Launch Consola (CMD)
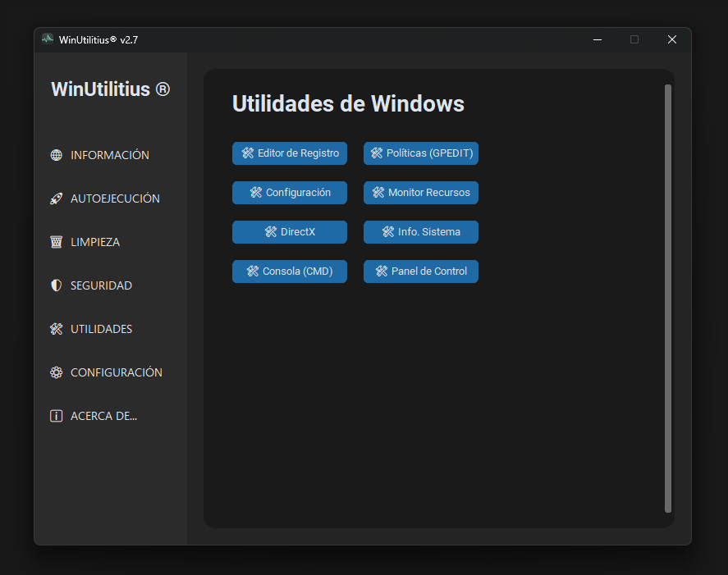 click(x=290, y=272)
